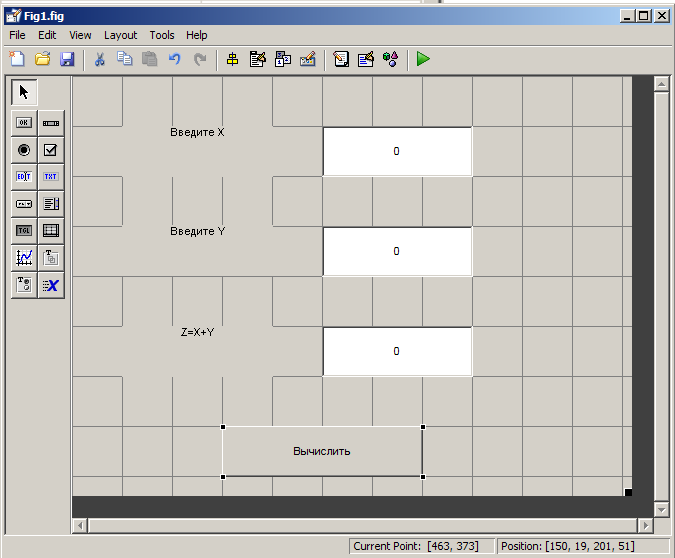Viewport: 675px width, 558px height.
Task: Pick the Pop-up Menu component
Action: [x=24, y=204]
